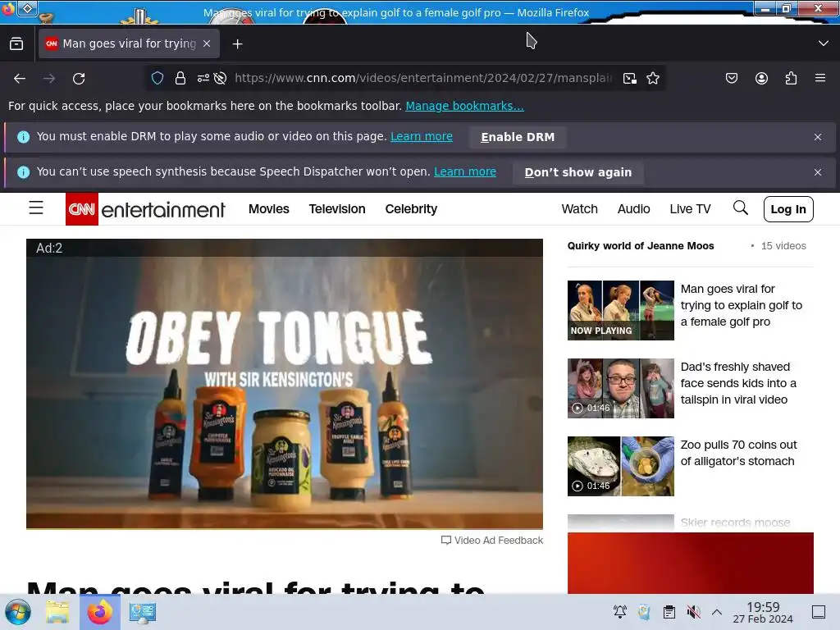Click the Sir Kensington's video ad player
The image size is (840, 630).
tap(285, 384)
